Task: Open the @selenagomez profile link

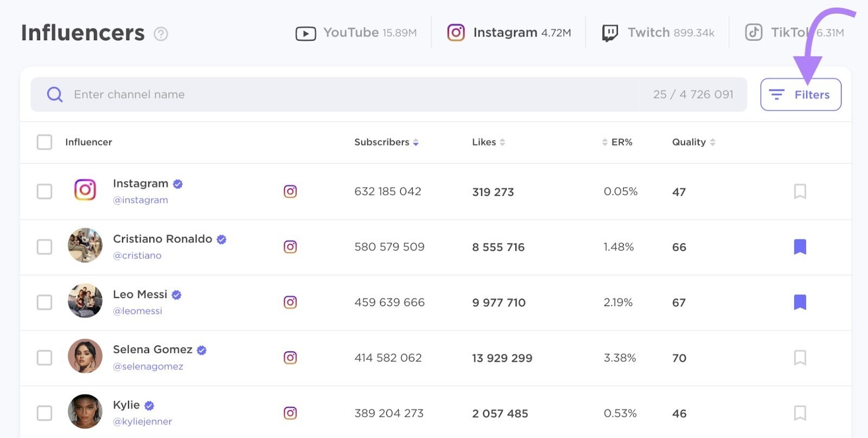Action: tap(148, 366)
